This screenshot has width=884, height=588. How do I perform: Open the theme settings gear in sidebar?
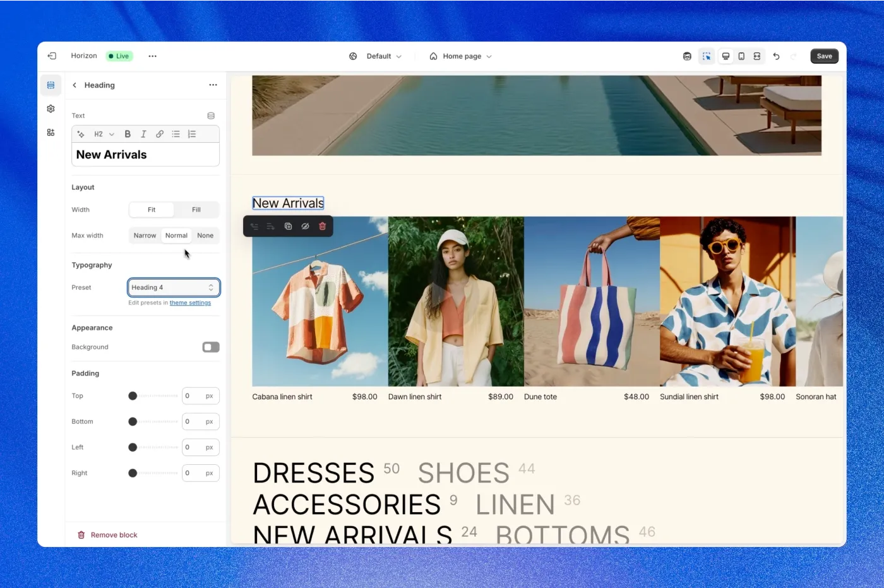coord(51,108)
